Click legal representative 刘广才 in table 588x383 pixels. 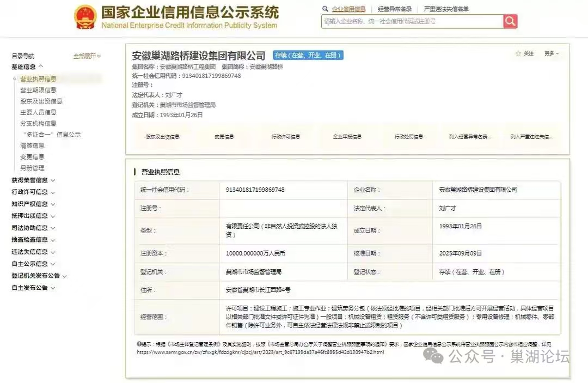pos(448,208)
